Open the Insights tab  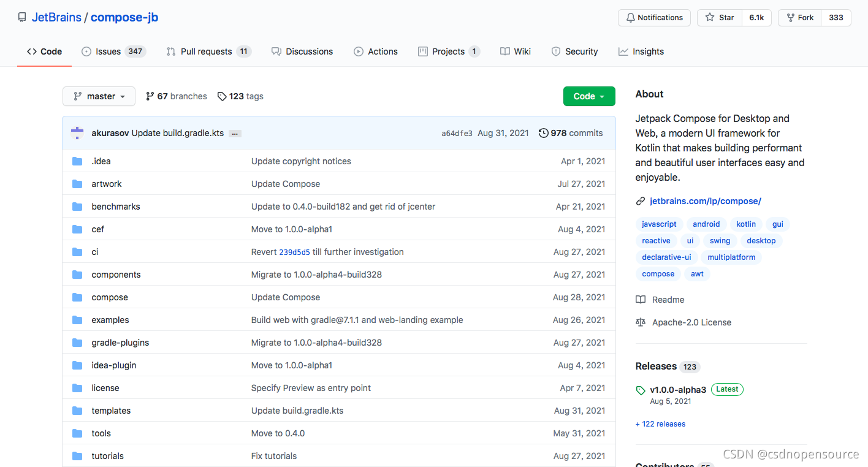coord(641,51)
